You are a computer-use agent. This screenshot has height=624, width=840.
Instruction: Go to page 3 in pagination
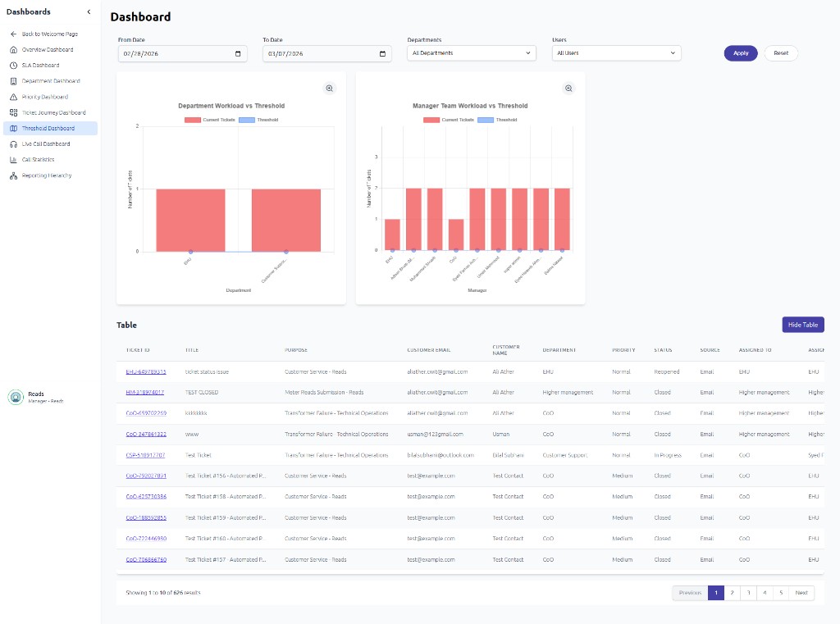click(x=747, y=593)
